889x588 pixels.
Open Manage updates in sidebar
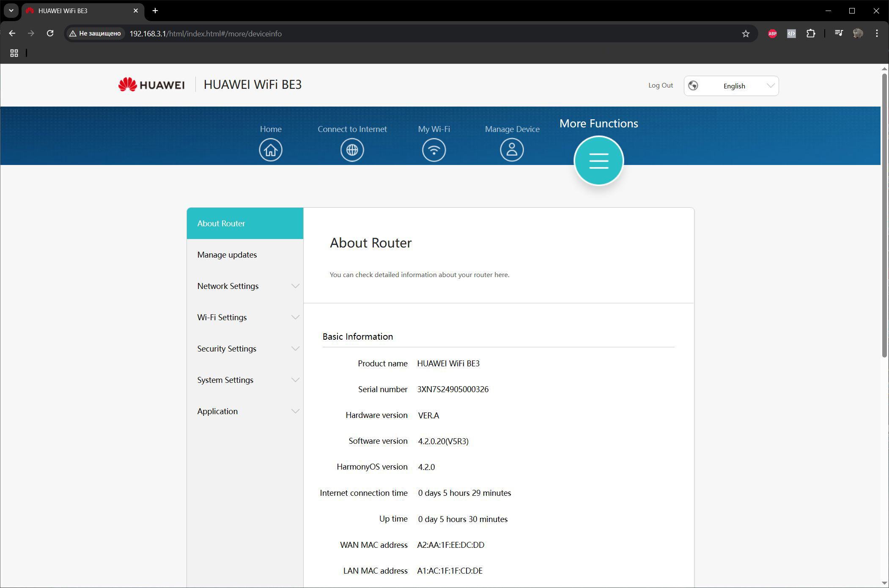pos(245,255)
